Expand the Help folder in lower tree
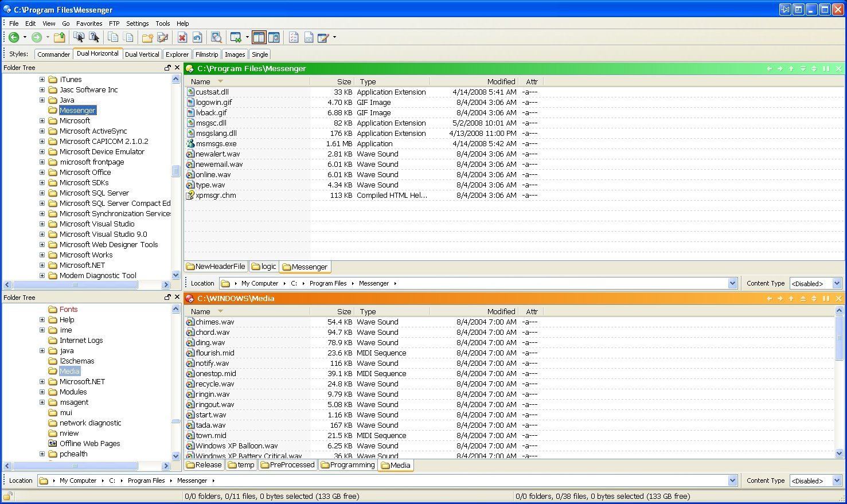The image size is (847, 504). (42, 320)
